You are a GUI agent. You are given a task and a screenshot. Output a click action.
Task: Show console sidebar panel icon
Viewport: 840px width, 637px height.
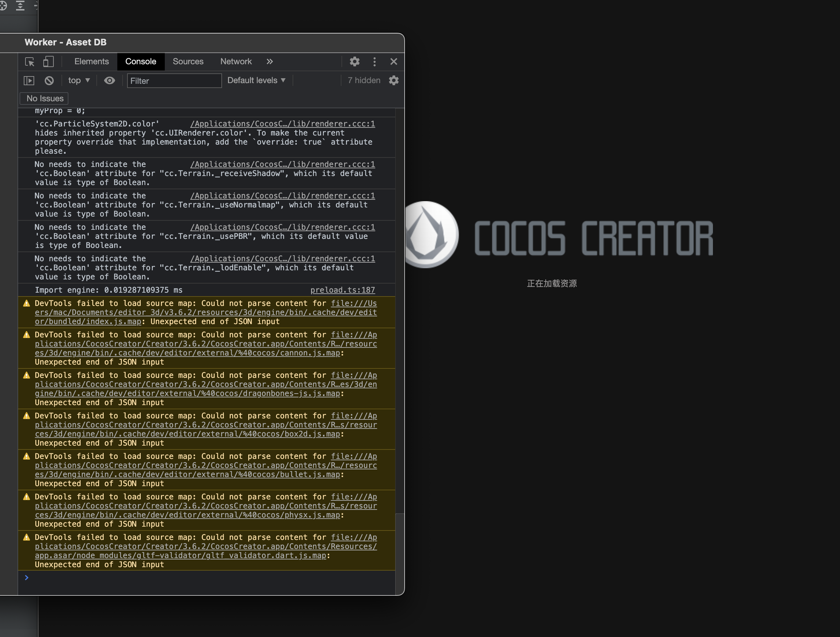(29, 81)
